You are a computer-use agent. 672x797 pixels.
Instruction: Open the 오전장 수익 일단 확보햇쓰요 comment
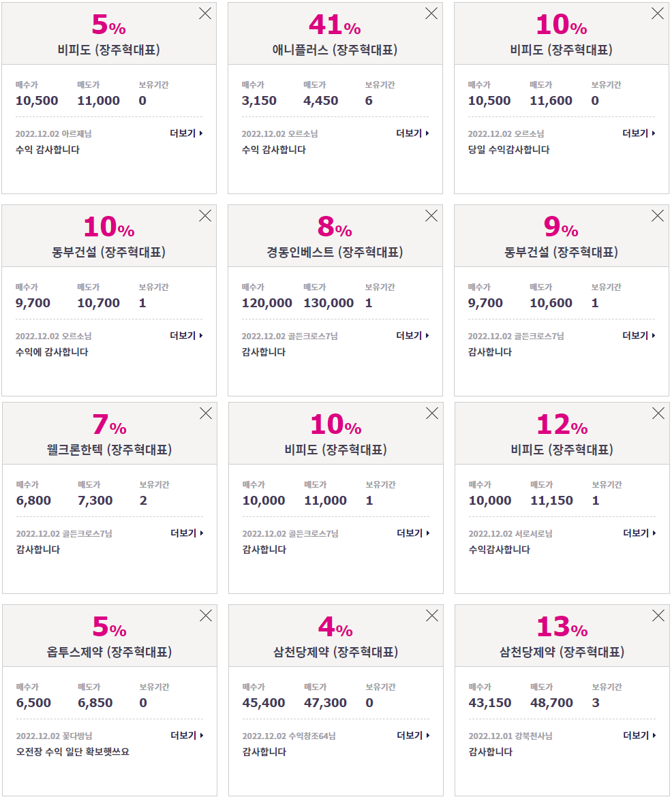72,751
